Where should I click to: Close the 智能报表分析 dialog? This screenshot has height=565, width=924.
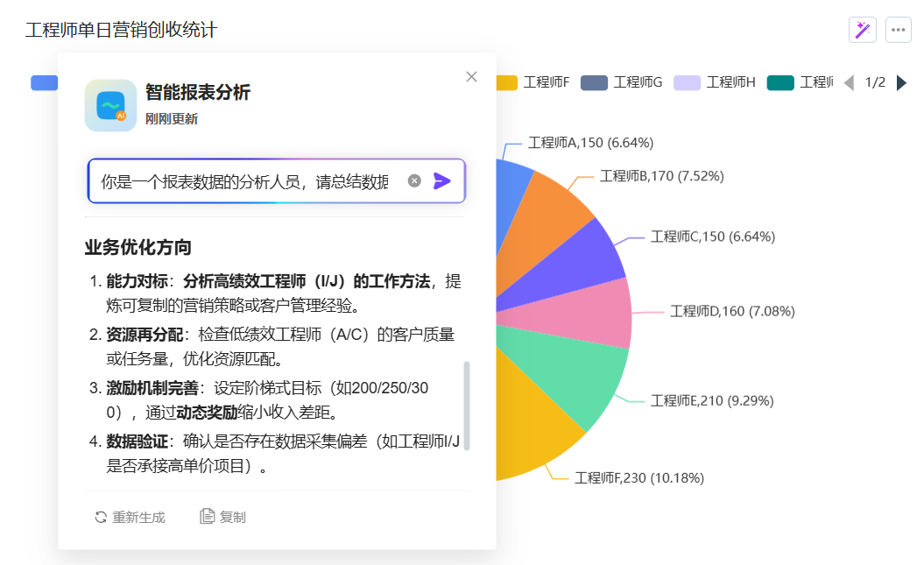[471, 76]
